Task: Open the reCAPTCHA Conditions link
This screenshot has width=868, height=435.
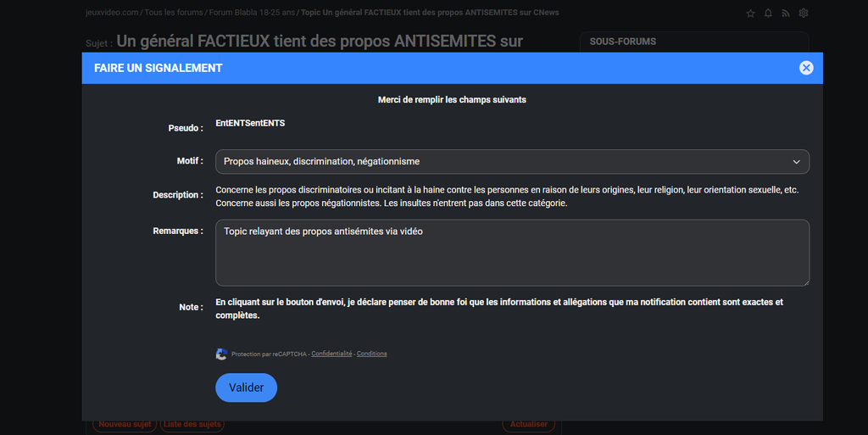Action: tap(371, 354)
